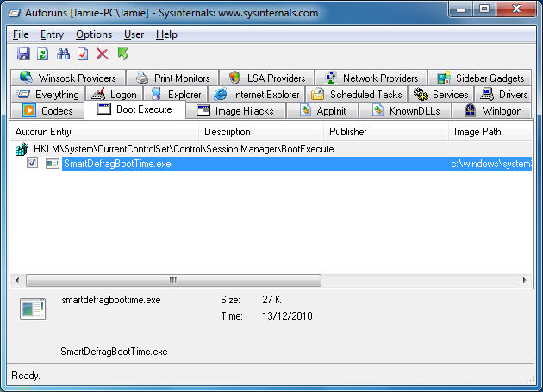Screen dimensions: 543x392
Task: Switch to the Drivers tab
Action: [x=502, y=94]
